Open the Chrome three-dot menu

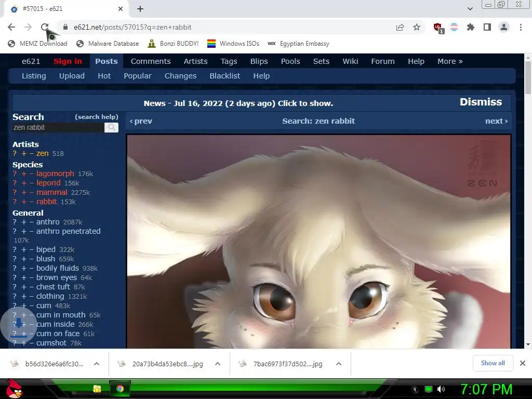pyautogui.click(x=521, y=27)
